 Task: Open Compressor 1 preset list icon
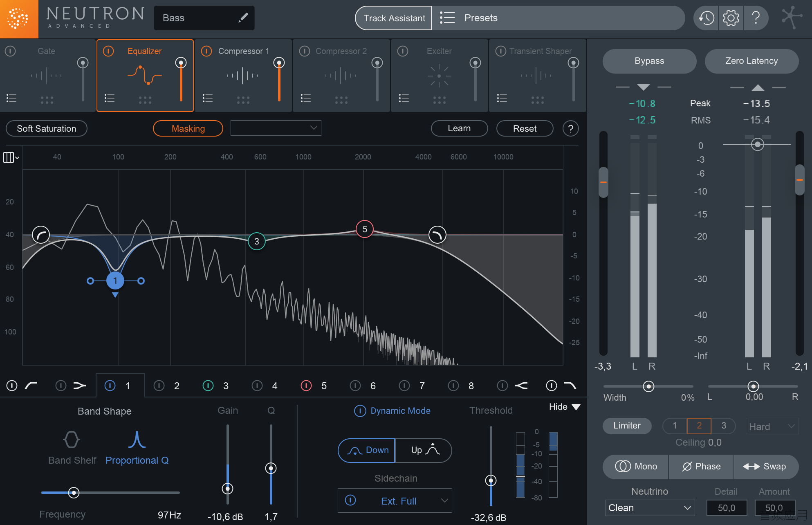[x=208, y=98]
